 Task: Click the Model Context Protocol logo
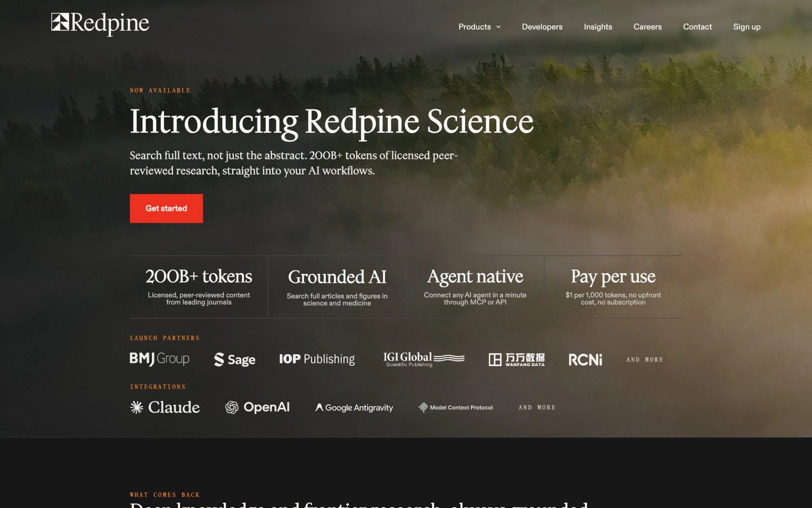point(455,407)
